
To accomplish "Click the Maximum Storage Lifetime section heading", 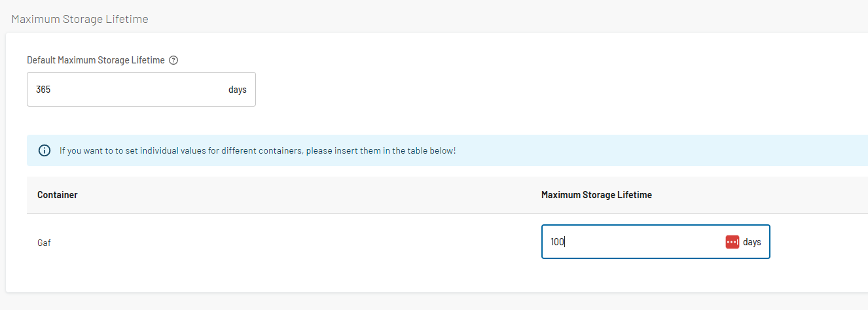I will click(80, 19).
